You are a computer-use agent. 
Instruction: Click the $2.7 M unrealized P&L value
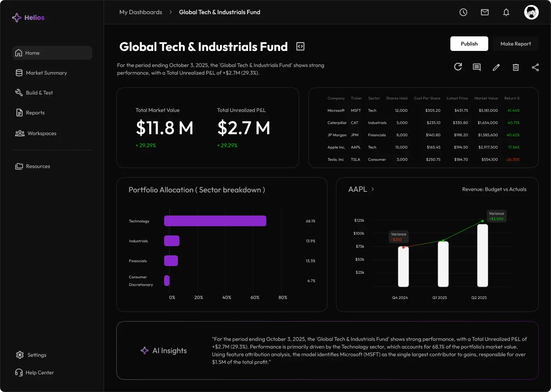[x=244, y=128]
